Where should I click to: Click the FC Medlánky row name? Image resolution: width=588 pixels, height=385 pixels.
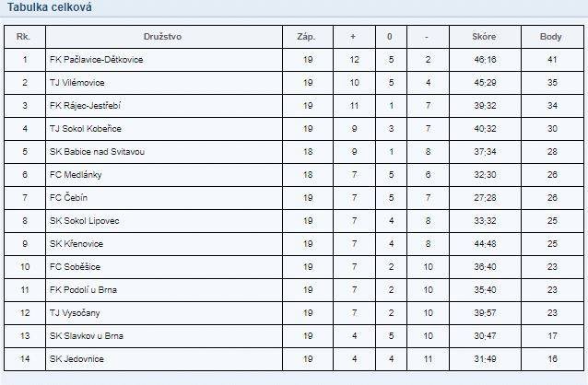click(x=76, y=175)
